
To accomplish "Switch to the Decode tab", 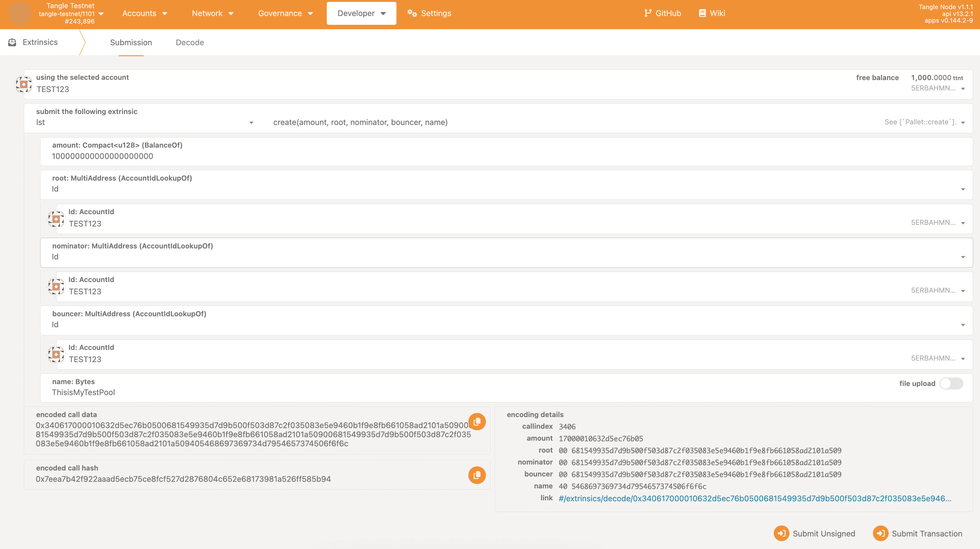I will click(x=190, y=43).
